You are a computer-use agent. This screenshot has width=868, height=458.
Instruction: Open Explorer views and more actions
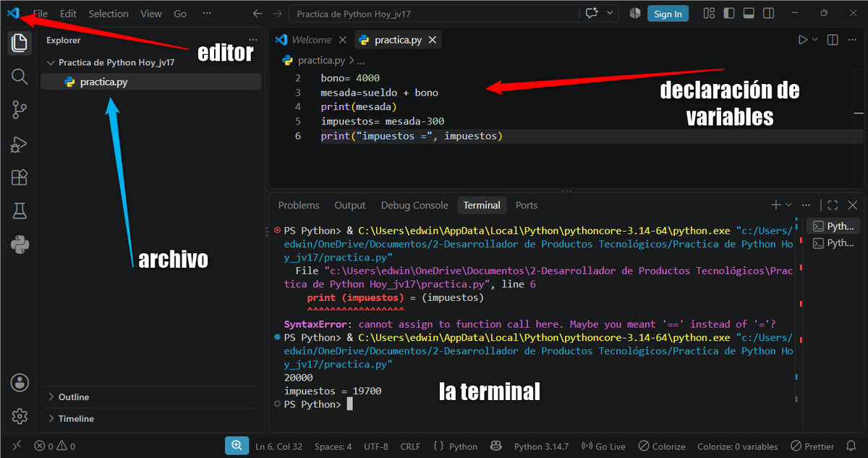pos(253,41)
